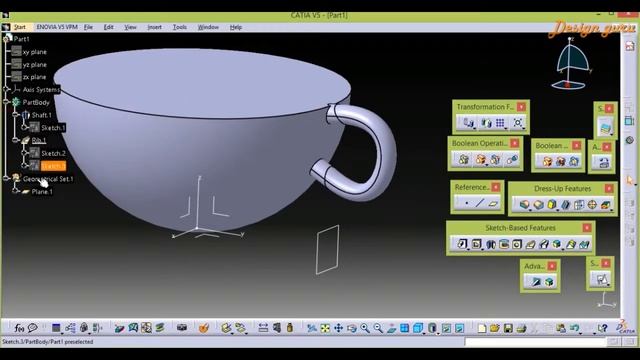
Task: Select the Mirror tool in Transformation Features
Action: (486, 123)
